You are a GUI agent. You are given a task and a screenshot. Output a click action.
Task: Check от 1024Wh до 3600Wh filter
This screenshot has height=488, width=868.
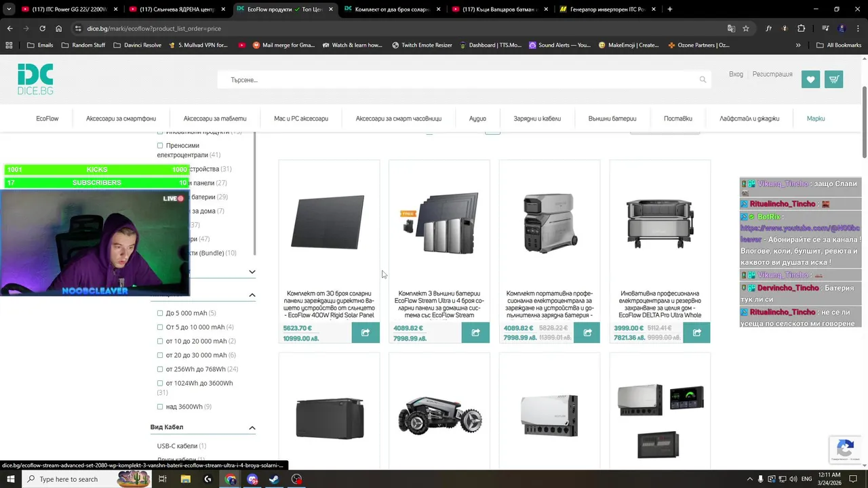pyautogui.click(x=160, y=383)
